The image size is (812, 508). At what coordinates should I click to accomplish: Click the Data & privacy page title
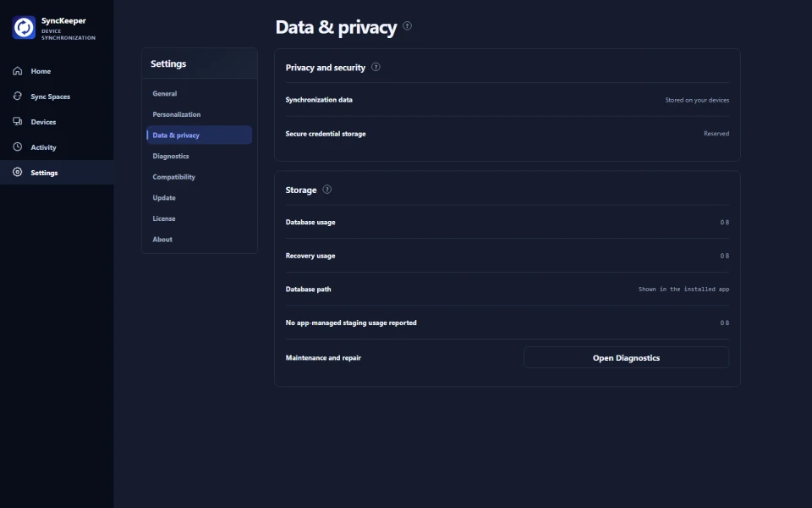pyautogui.click(x=336, y=27)
